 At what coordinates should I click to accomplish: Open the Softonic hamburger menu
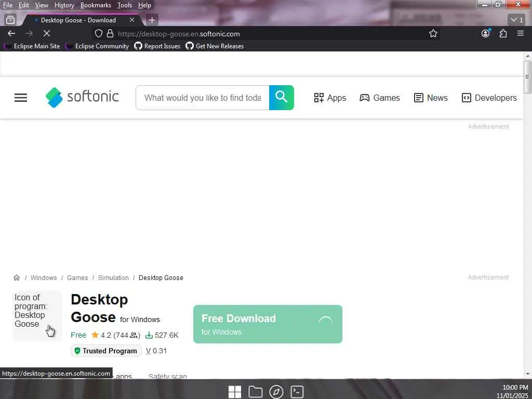(x=21, y=98)
